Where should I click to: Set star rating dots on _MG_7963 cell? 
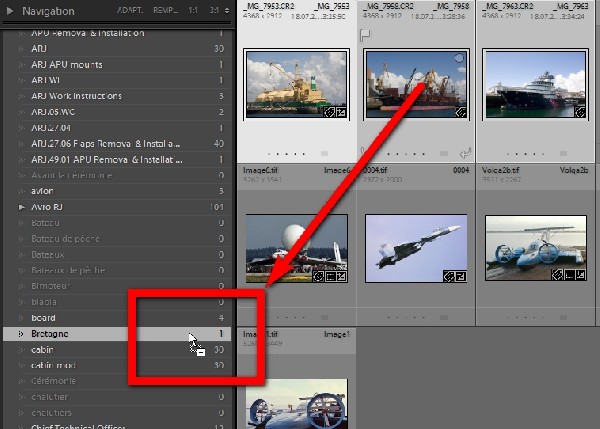coord(526,154)
